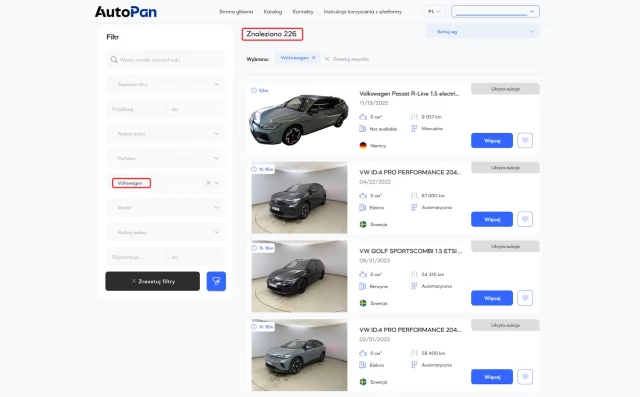Click the X icon before Zresetuj wszystko
This screenshot has width=640, height=397.
[327, 59]
